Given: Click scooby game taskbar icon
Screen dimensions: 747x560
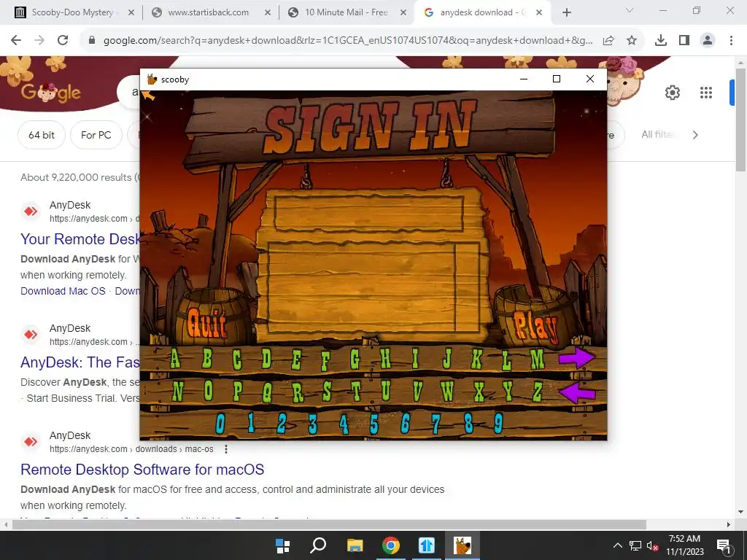Looking at the screenshot, I should tap(462, 545).
